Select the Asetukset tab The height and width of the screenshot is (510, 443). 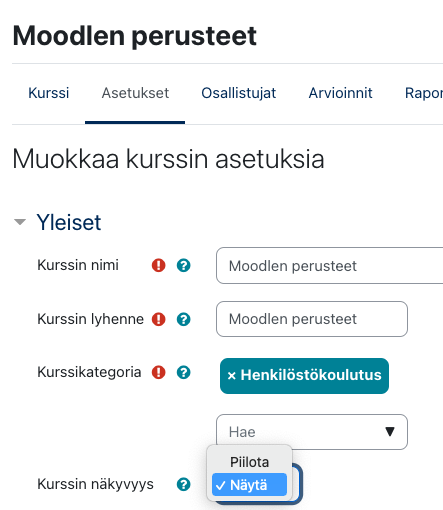tap(135, 93)
